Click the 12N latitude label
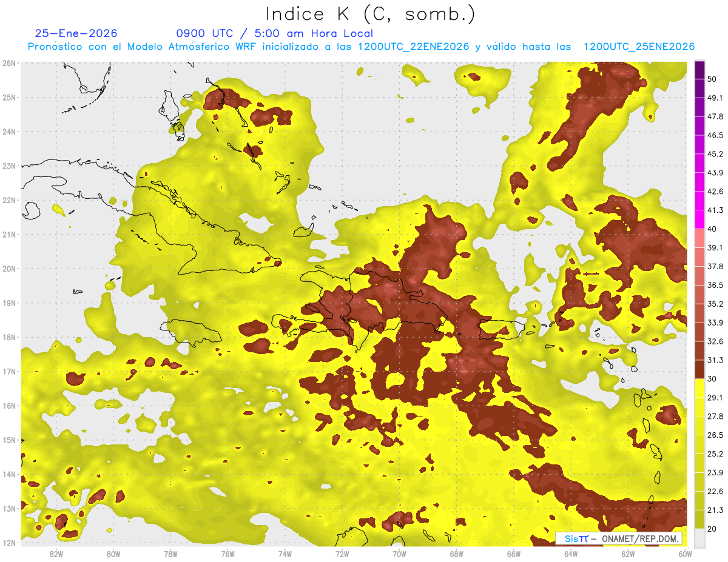The height and width of the screenshot is (562, 728). 8,543
